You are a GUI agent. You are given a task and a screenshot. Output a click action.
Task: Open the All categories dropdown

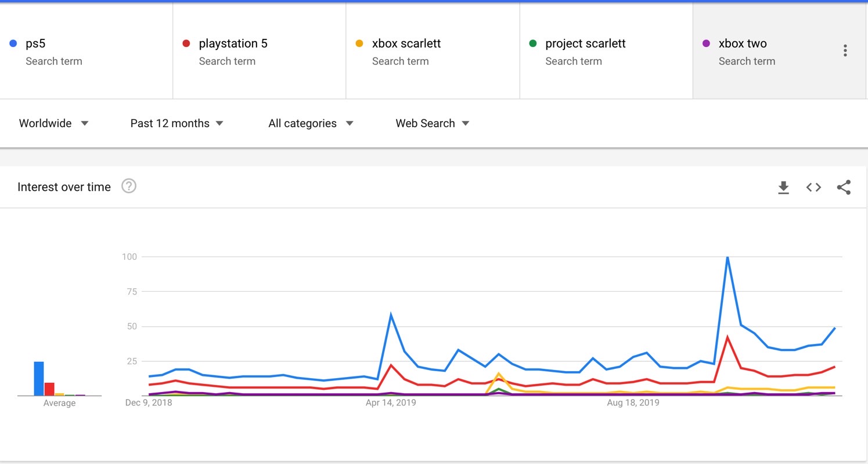(311, 123)
